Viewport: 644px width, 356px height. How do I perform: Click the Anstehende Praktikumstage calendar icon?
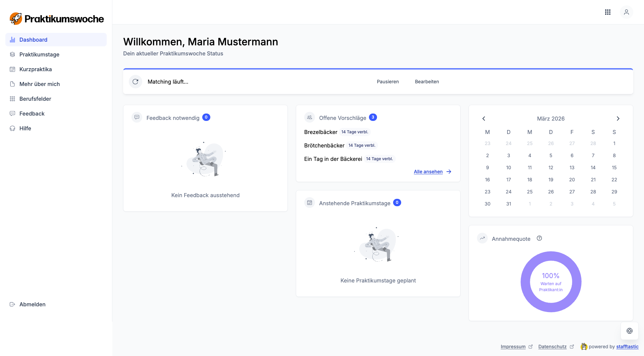pos(310,203)
